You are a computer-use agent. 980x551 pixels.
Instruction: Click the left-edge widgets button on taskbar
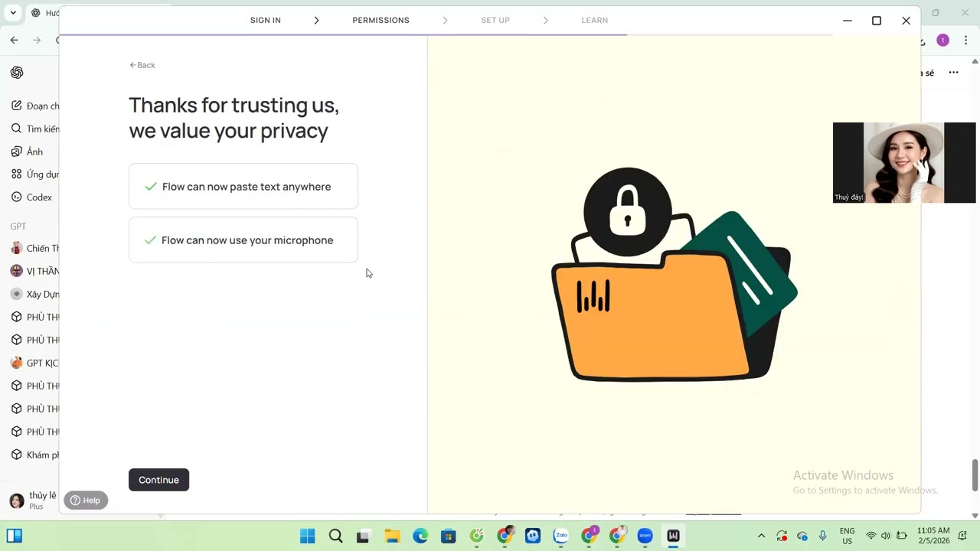(14, 536)
